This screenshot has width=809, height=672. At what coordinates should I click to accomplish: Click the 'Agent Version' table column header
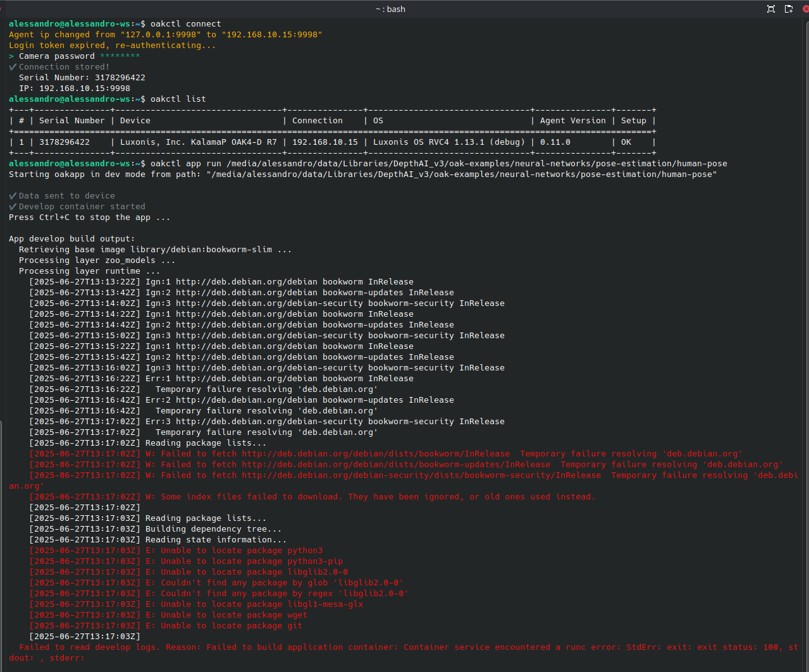pyautogui.click(x=572, y=121)
